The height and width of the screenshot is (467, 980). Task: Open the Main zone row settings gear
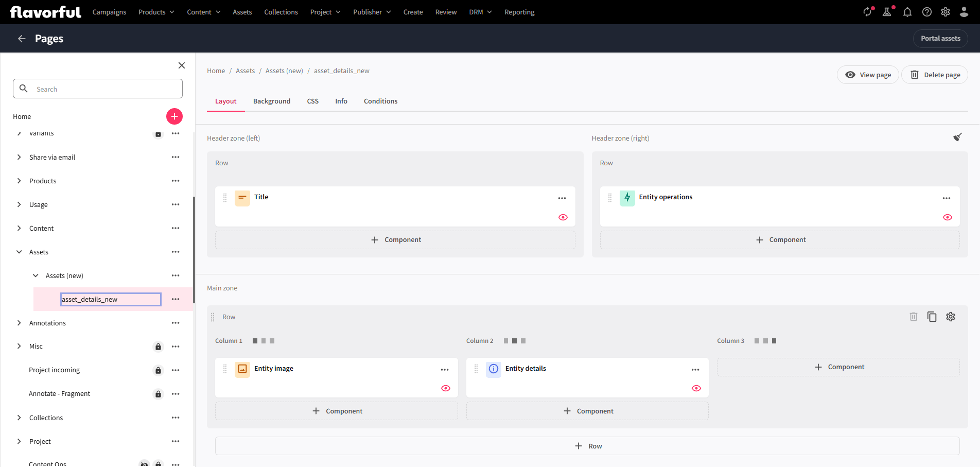[x=951, y=317]
